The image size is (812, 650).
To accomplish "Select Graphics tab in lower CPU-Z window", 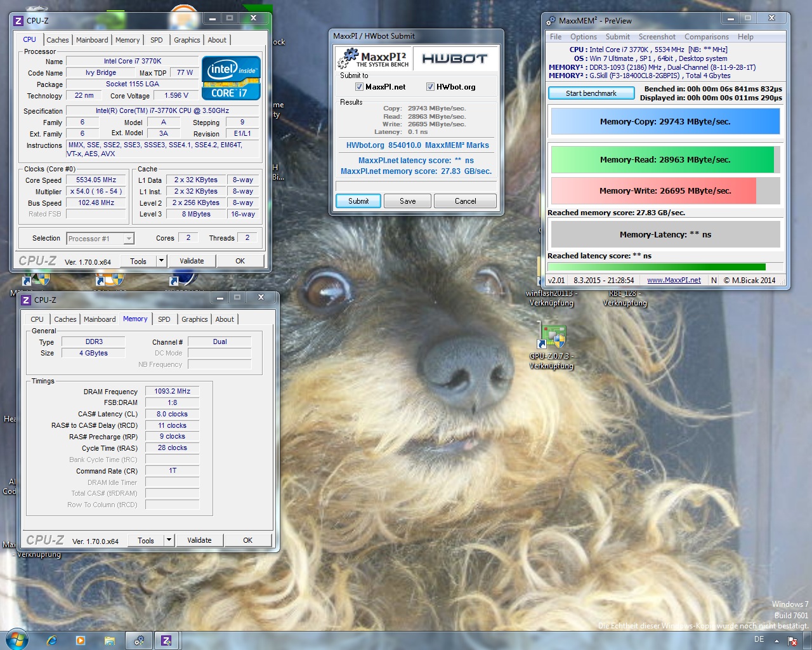I will coord(195,319).
